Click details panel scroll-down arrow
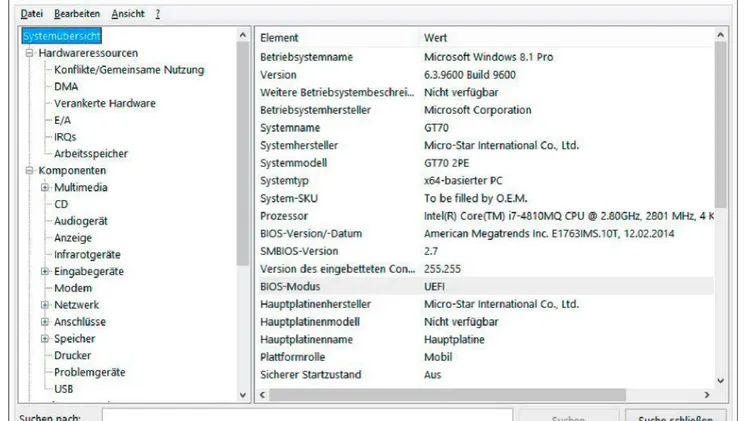 coord(720,381)
